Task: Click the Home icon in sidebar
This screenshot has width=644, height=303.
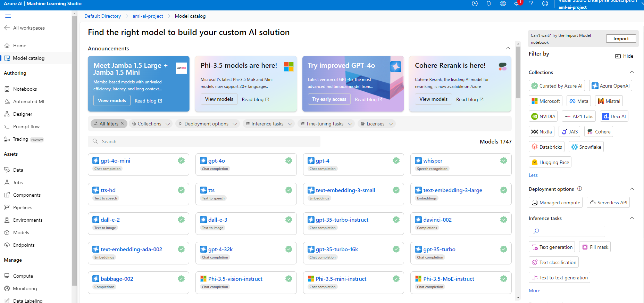Action: point(7,46)
